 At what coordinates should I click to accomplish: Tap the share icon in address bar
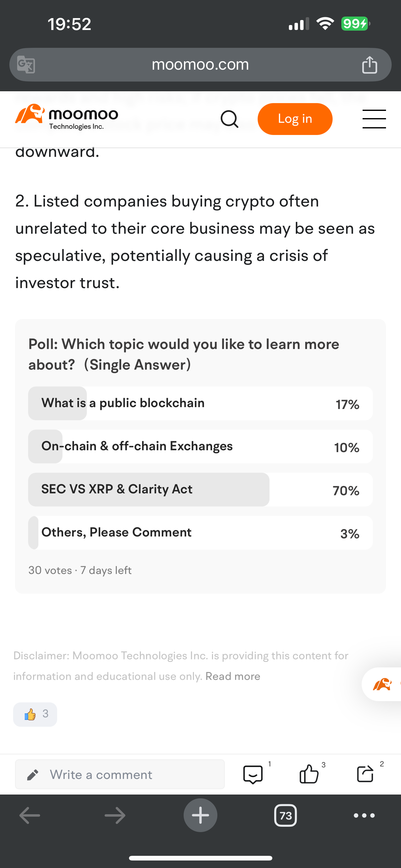coord(369,64)
